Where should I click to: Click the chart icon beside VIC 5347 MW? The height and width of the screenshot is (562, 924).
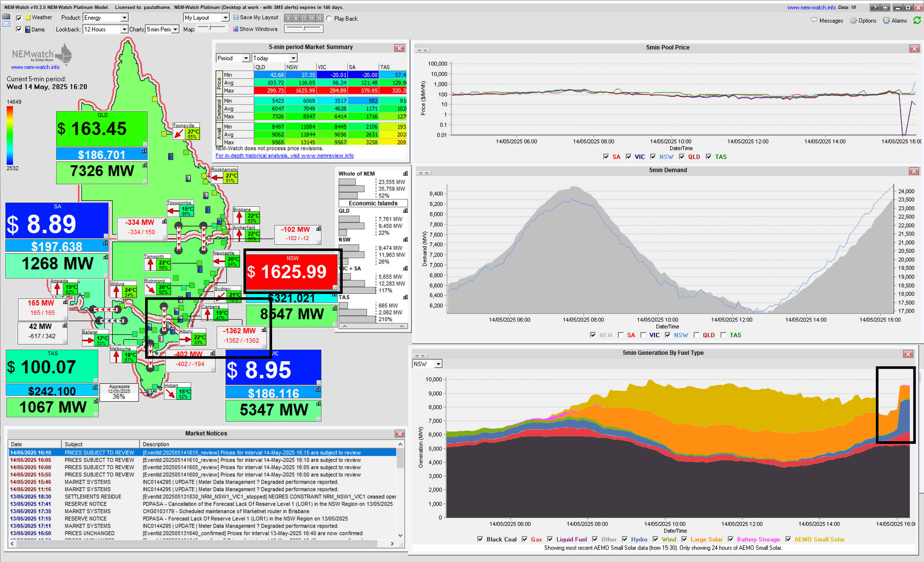(318, 403)
